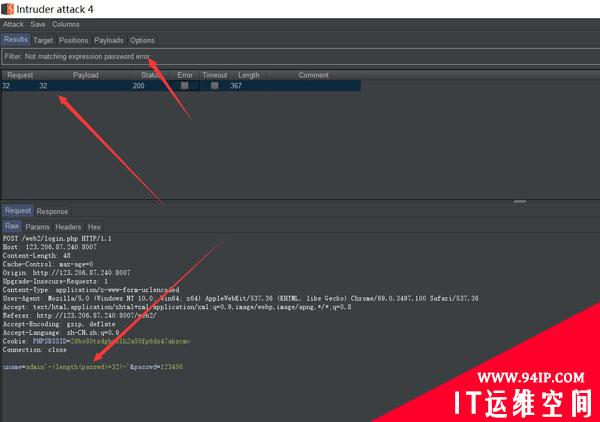Viewport: 600px width, 422px height.
Task: Open the Attack menu
Action: pyautogui.click(x=13, y=24)
